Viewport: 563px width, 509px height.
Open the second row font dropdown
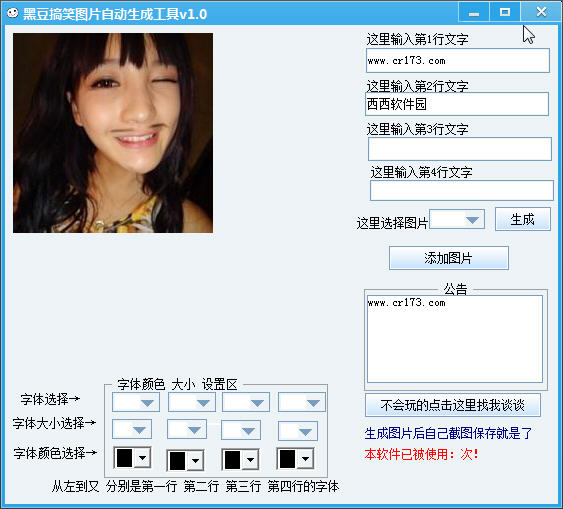[192, 402]
